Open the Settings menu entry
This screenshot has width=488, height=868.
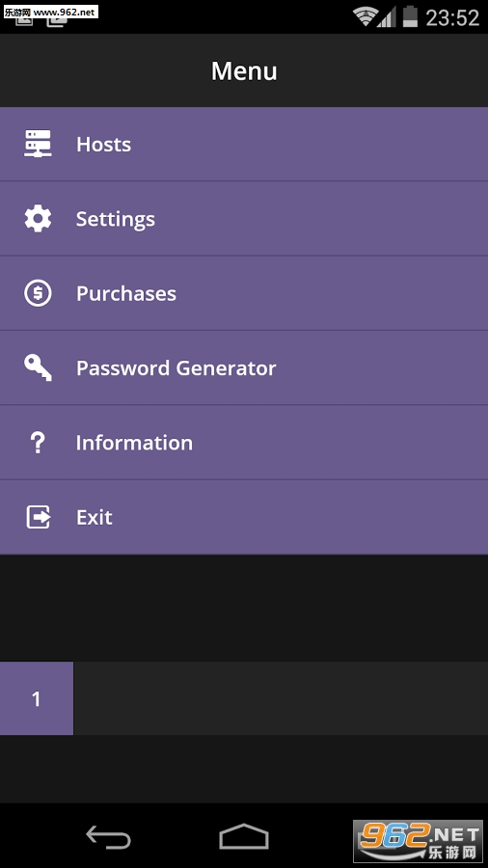coord(244,219)
